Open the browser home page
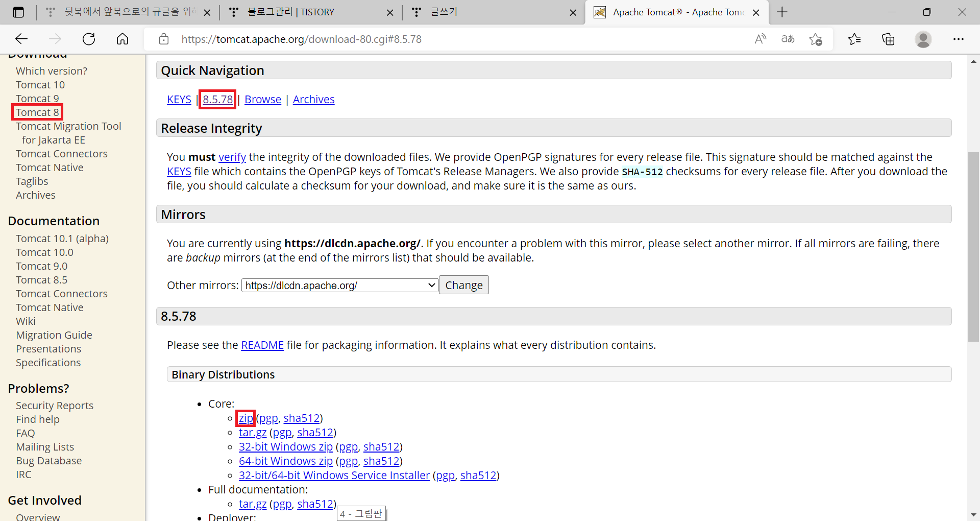Image resolution: width=980 pixels, height=521 pixels. pyautogui.click(x=122, y=39)
